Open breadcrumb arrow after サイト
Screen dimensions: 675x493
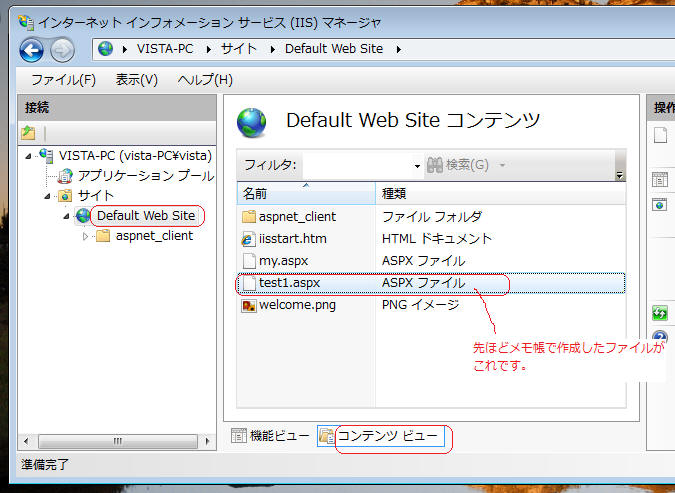point(272,50)
